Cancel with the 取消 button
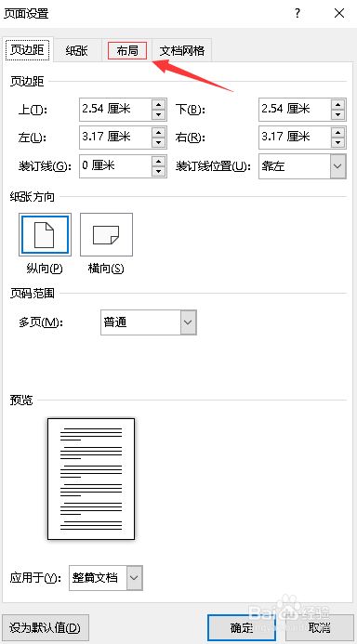The height and width of the screenshot is (644, 357). [x=320, y=627]
